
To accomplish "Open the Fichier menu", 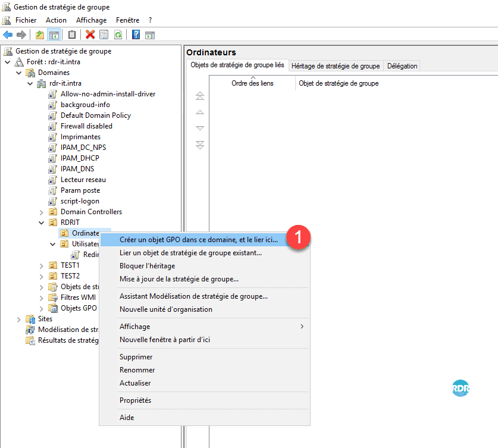I will 26,20.
